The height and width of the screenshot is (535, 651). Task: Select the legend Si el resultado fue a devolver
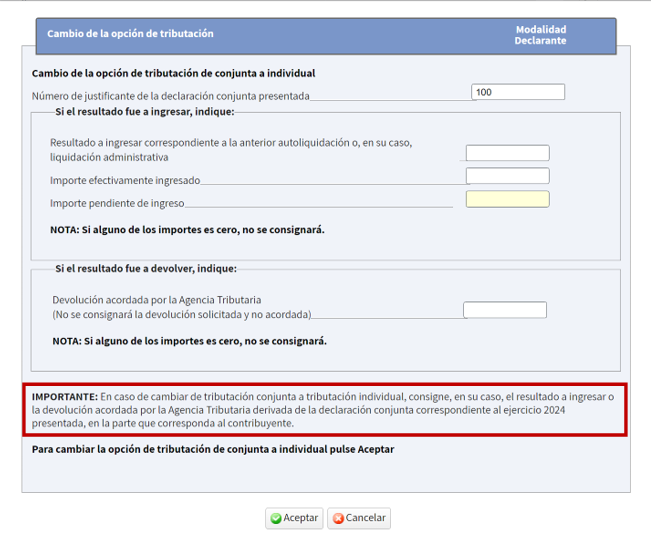pyautogui.click(x=146, y=268)
